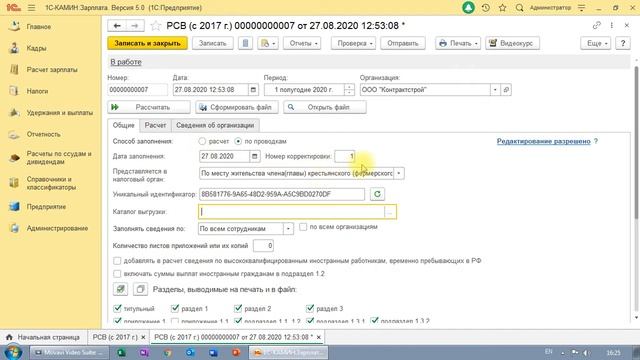The height and width of the screenshot is (360, 640).
Task: Open Удержания и выплаты section
Action: point(60,113)
